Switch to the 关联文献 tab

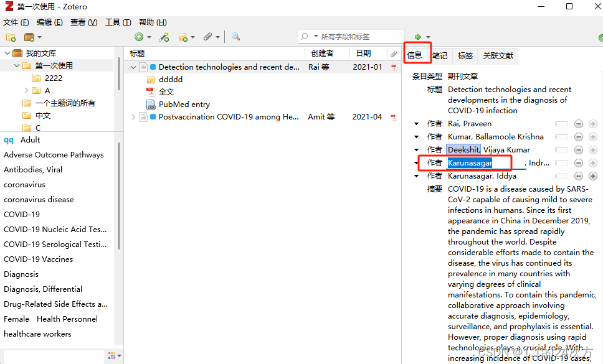coord(498,55)
